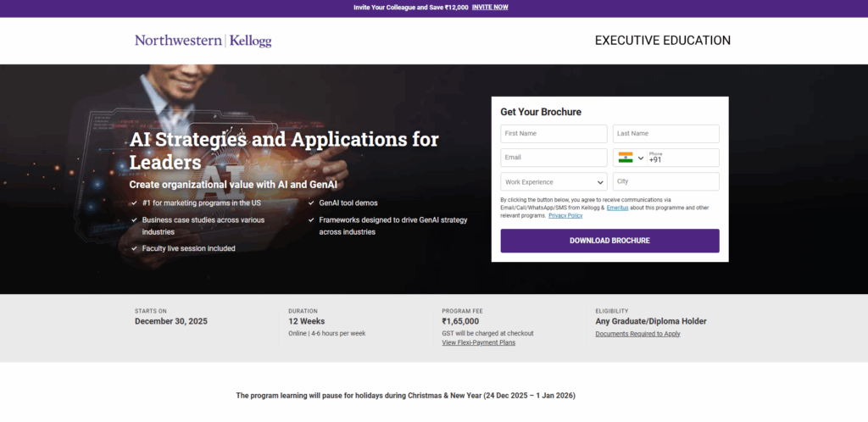Click the India flag icon
Screen dimensions: 868x422
tap(626, 158)
